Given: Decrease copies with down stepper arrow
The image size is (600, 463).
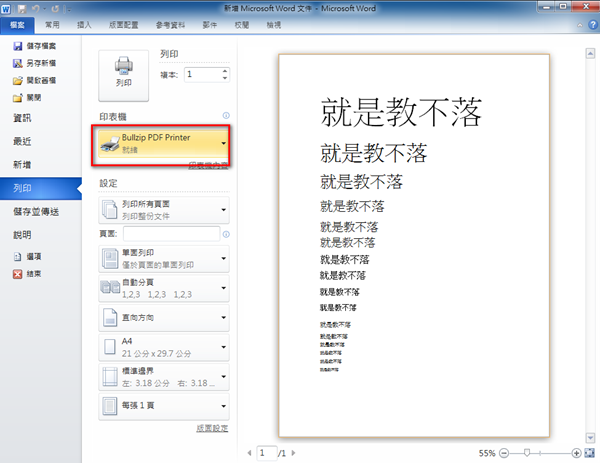Looking at the screenshot, I should [225, 78].
